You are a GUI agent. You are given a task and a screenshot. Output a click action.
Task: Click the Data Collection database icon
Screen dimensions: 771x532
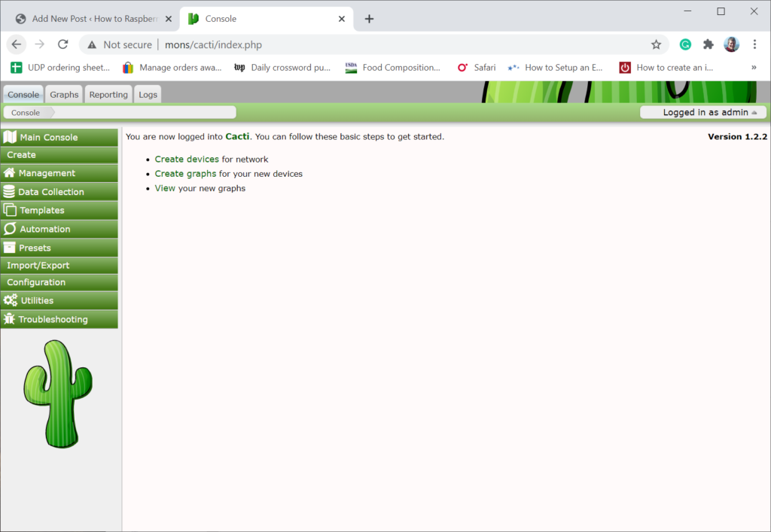click(x=9, y=192)
